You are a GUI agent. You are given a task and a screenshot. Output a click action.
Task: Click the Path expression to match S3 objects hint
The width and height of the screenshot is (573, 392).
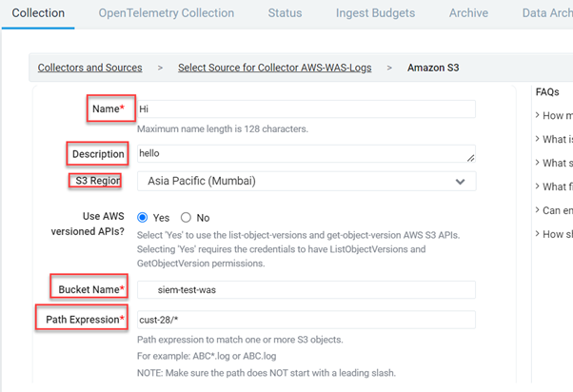coord(240,340)
